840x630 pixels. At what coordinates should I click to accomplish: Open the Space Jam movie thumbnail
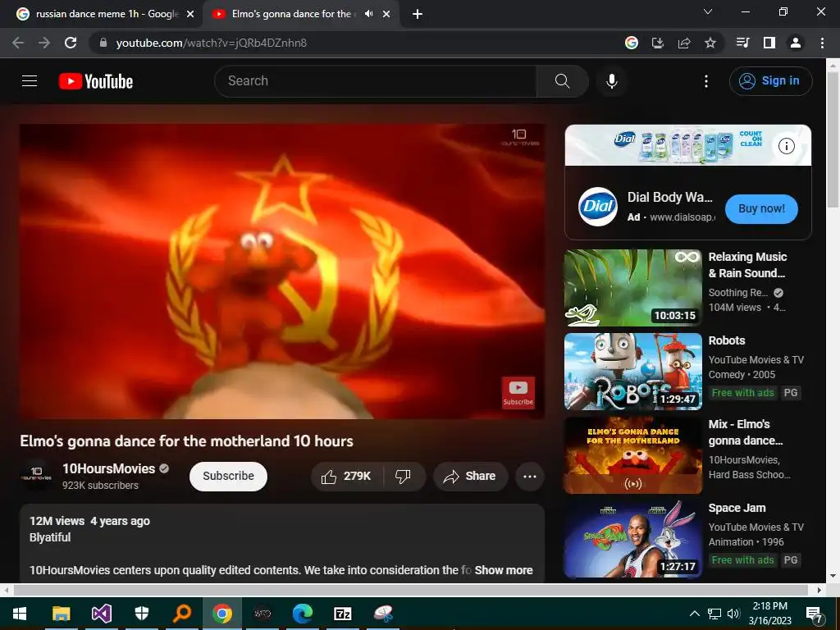632,539
